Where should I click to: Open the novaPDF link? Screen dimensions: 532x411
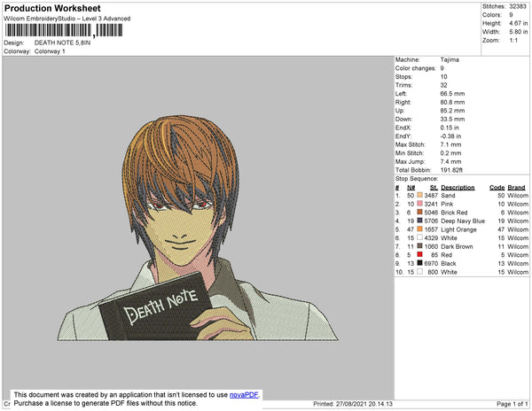click(x=244, y=395)
